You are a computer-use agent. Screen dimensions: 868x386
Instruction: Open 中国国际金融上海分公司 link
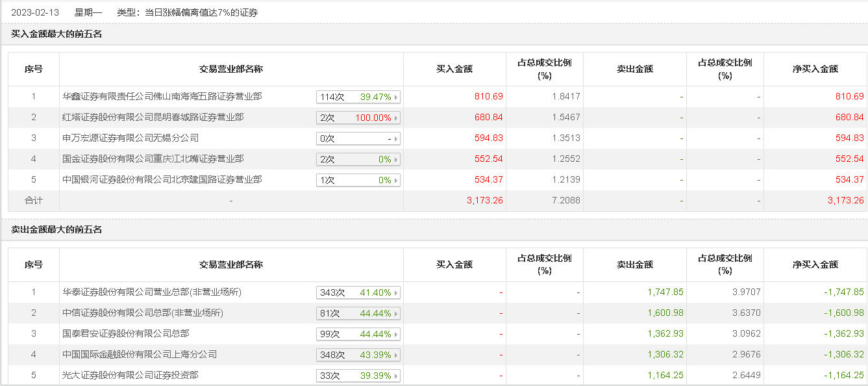[139, 354]
